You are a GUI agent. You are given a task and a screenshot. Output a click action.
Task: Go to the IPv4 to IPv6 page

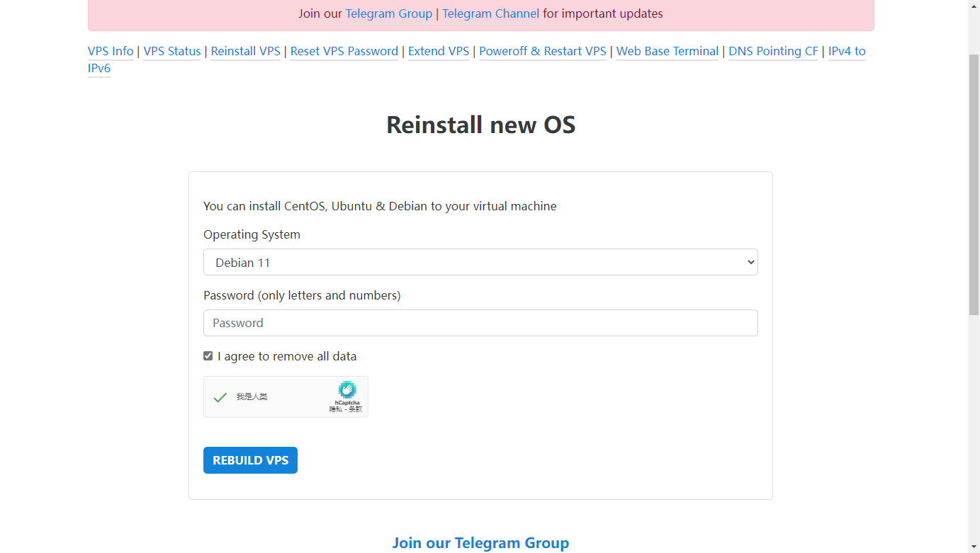click(x=847, y=51)
